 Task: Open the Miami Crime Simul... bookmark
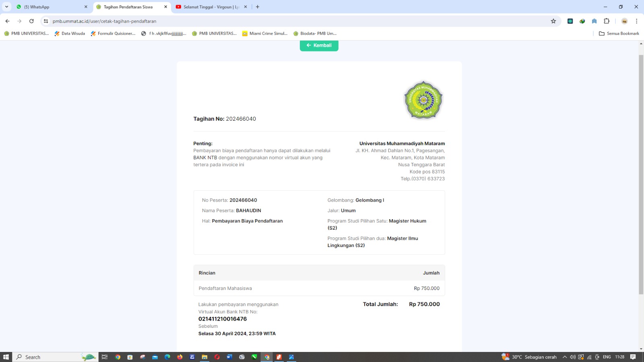click(265, 33)
